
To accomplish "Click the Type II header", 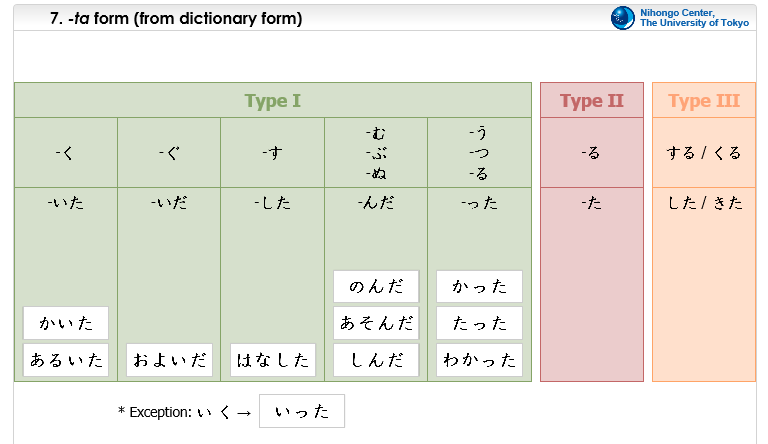I will pyautogui.click(x=592, y=100).
